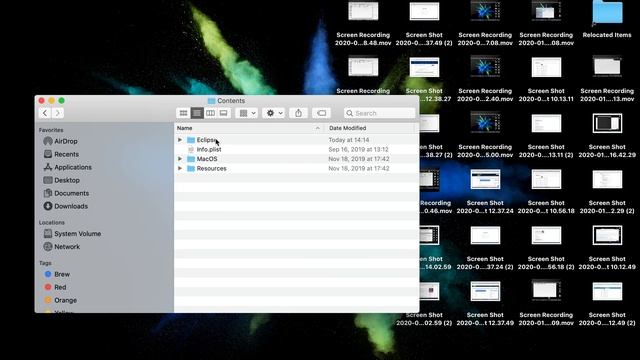This screenshot has height=360, width=640.
Task: Click the Eclipse date 'Today at 14:14'
Action: pyautogui.click(x=349, y=140)
